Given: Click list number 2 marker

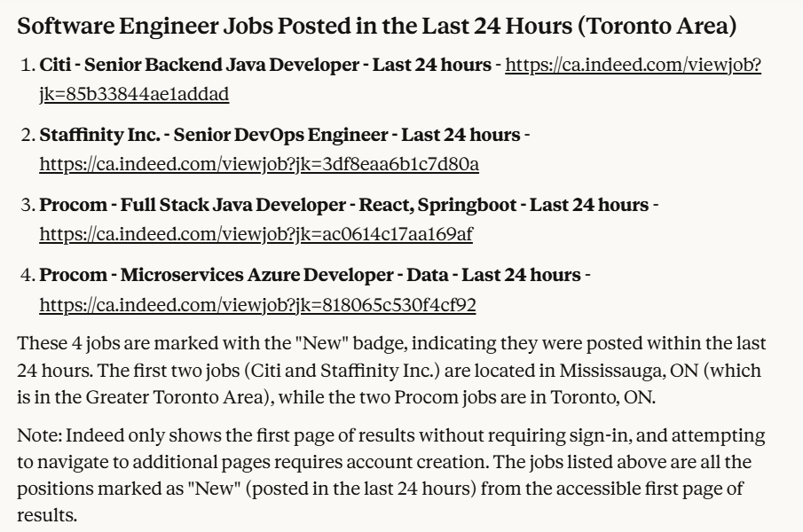Looking at the screenshot, I should (x=26, y=136).
